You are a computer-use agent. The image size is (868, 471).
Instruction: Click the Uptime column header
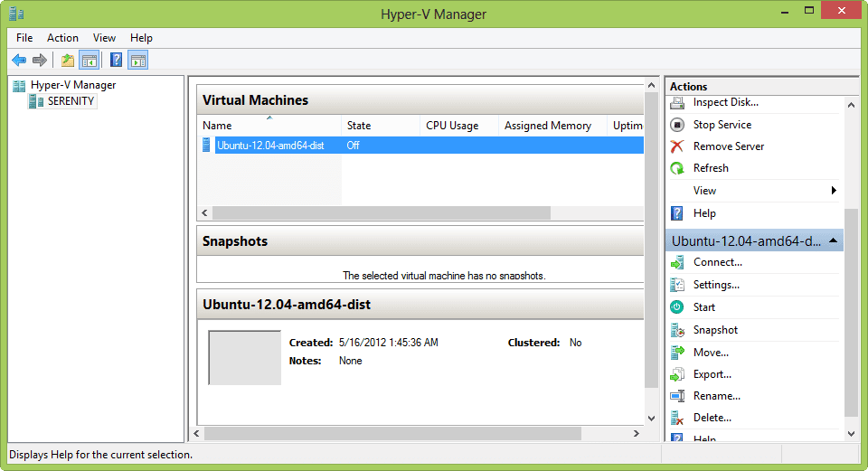tap(626, 126)
